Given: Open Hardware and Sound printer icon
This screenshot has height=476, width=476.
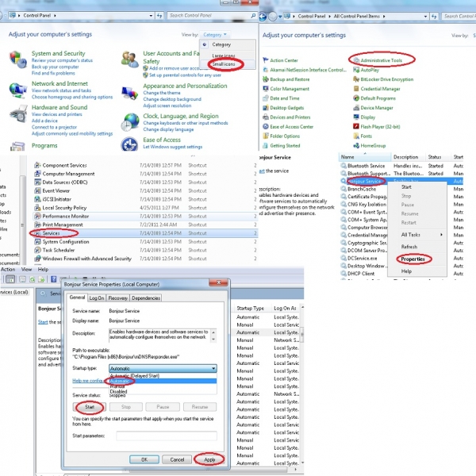Looking at the screenshot, I should [x=18, y=113].
